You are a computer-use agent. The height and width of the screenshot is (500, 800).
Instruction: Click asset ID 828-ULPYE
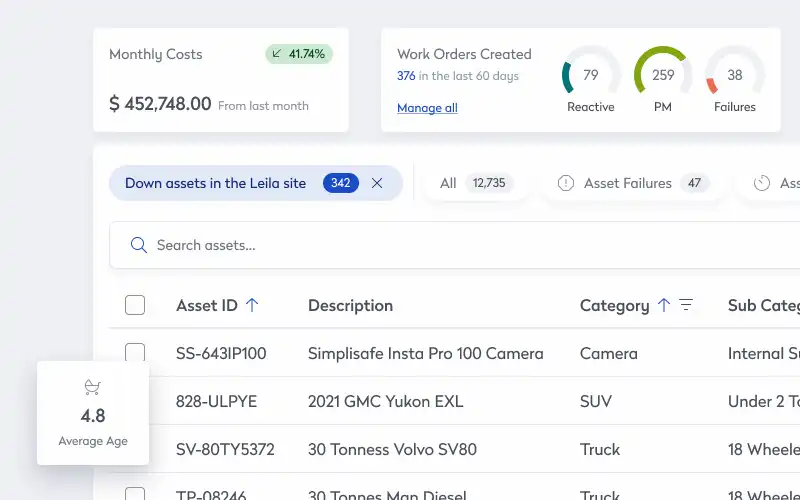[216, 402]
